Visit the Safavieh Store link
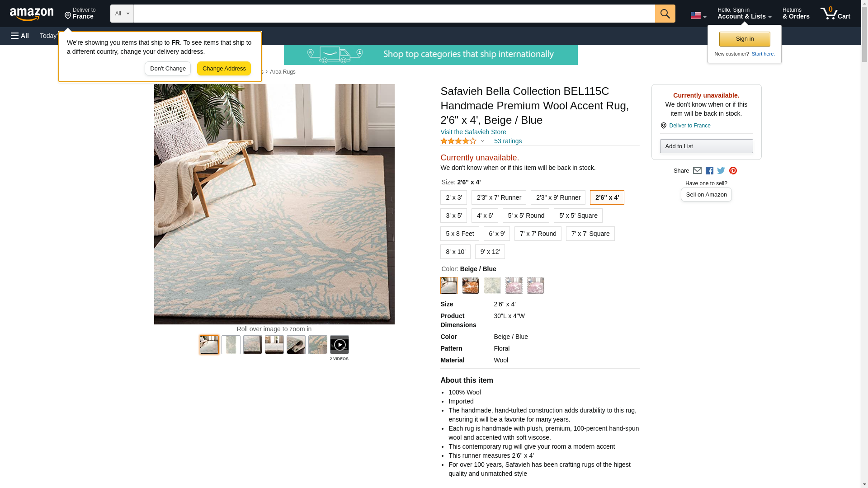Screen dimensions: 868x488 (x=473, y=132)
